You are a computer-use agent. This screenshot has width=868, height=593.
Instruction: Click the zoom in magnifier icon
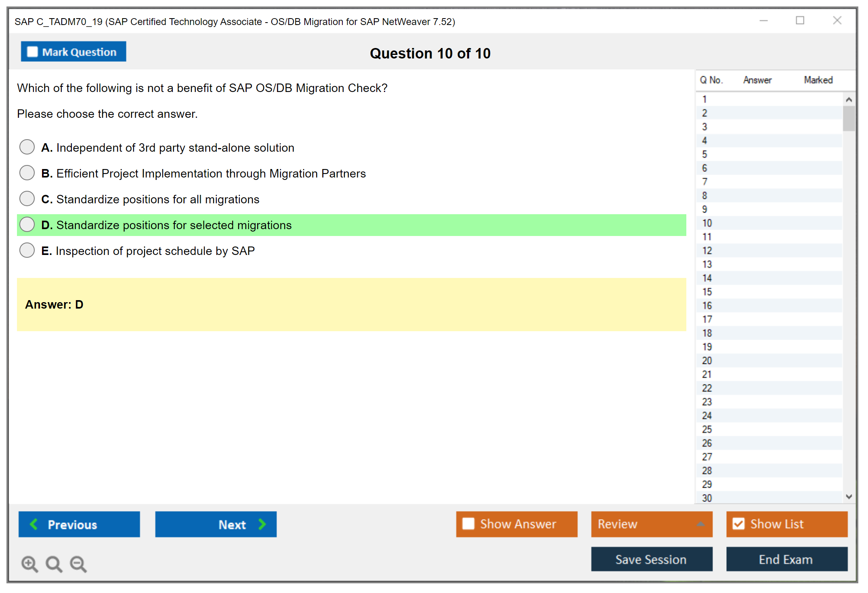click(x=29, y=564)
